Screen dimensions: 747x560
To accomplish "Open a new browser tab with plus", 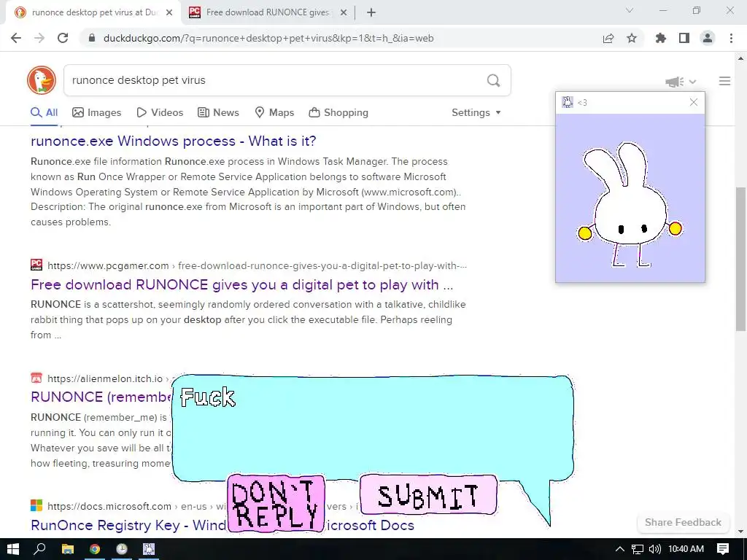I will point(371,12).
